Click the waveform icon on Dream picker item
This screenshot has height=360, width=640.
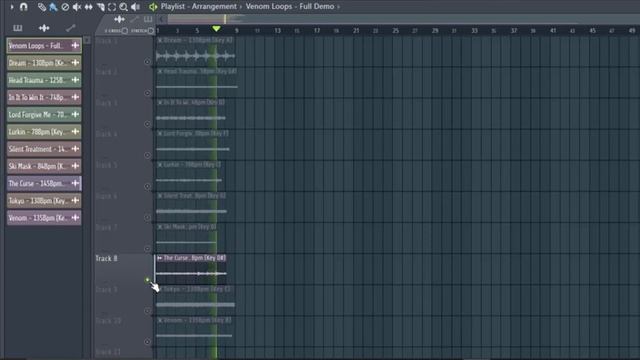point(75,63)
